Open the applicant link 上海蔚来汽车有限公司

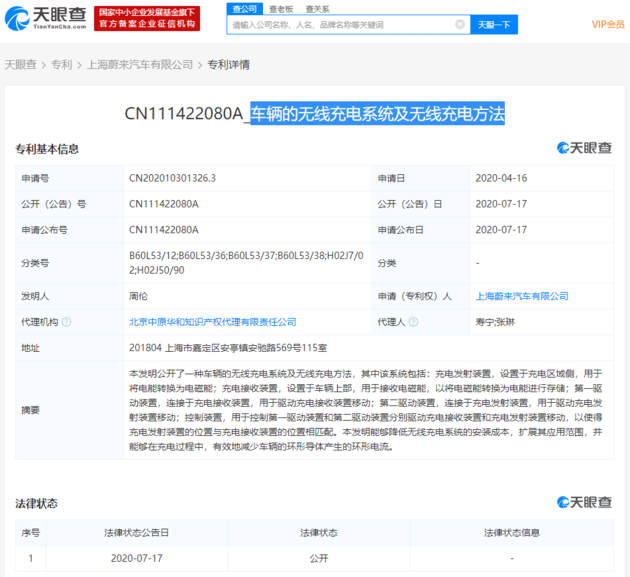(521, 296)
